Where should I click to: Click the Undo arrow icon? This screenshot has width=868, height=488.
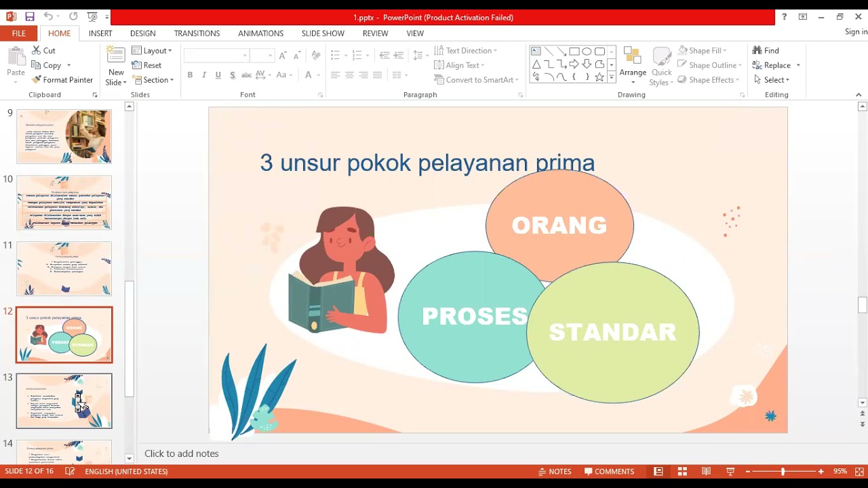pos(48,17)
